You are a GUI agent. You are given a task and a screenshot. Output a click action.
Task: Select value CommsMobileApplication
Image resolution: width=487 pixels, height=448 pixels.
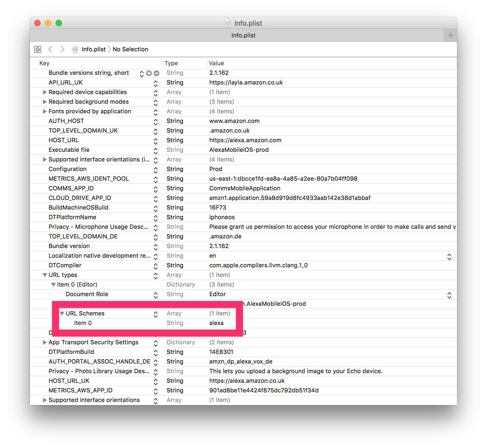coord(245,188)
